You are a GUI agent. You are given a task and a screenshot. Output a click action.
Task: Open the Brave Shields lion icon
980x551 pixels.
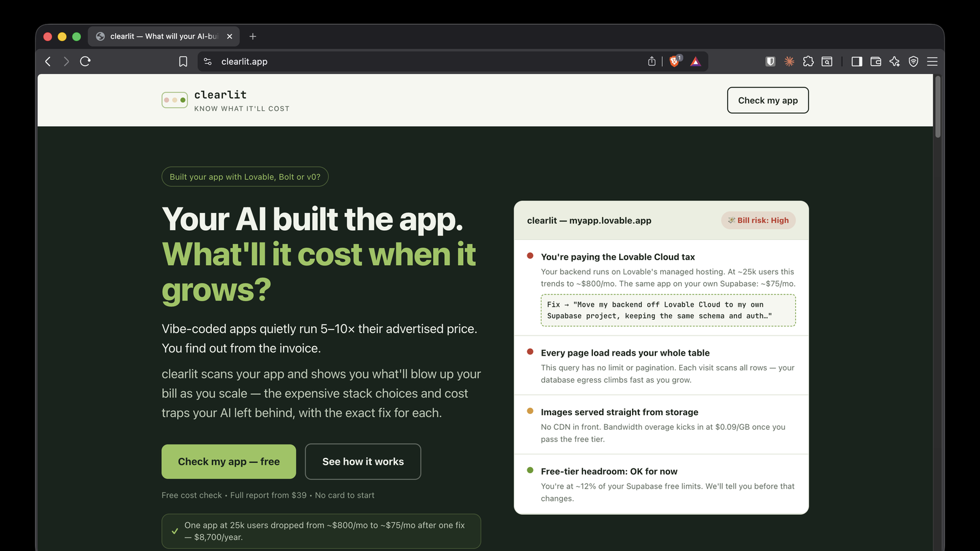(675, 61)
